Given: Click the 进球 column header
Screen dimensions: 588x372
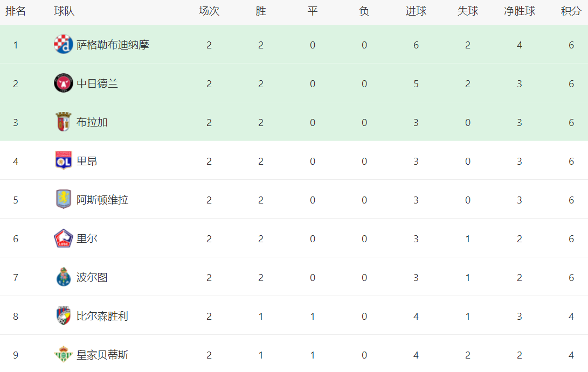Looking at the screenshot, I should pyautogui.click(x=416, y=11).
